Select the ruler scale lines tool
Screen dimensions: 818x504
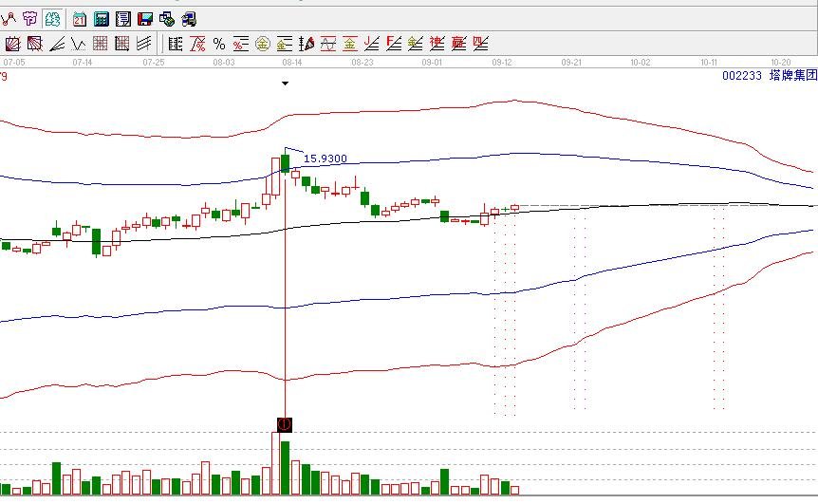pos(176,44)
